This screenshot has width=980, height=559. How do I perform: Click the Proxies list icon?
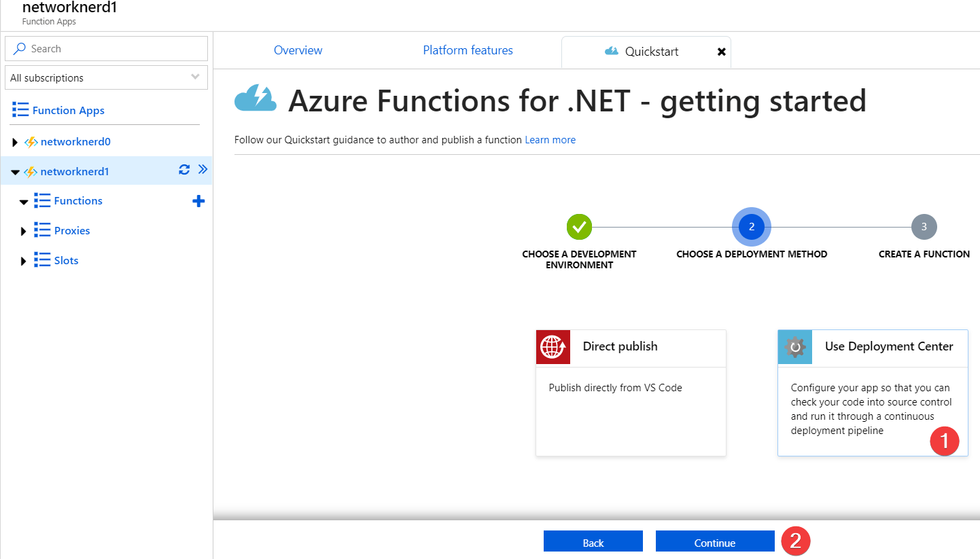(x=42, y=230)
